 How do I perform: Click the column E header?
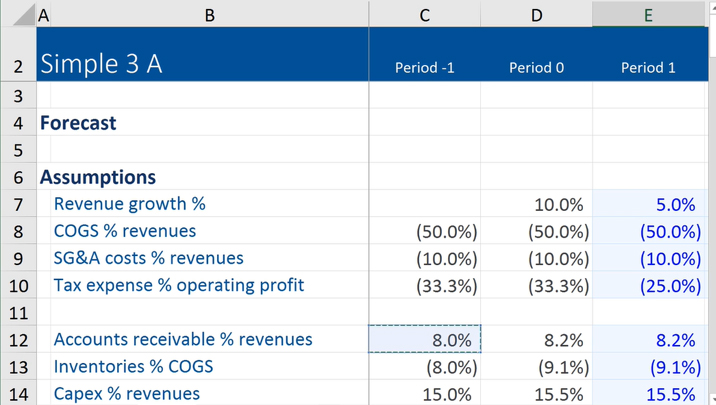click(x=648, y=14)
